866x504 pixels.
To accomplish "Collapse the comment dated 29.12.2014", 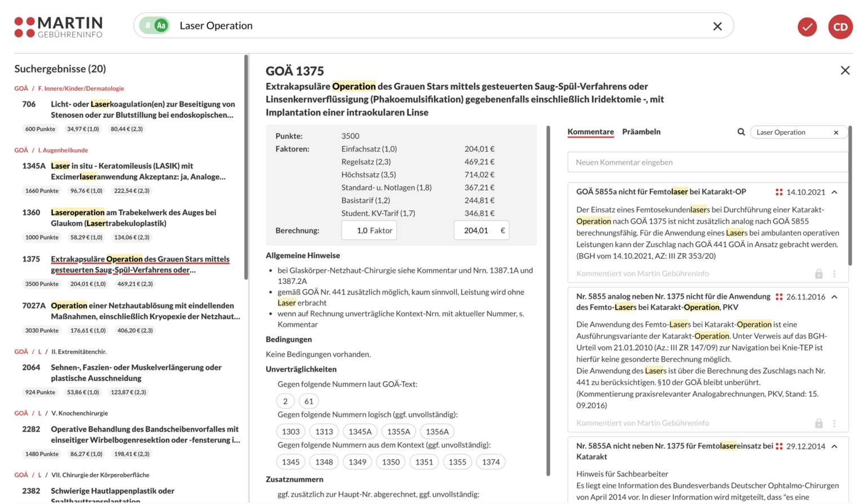I will tap(834, 446).
